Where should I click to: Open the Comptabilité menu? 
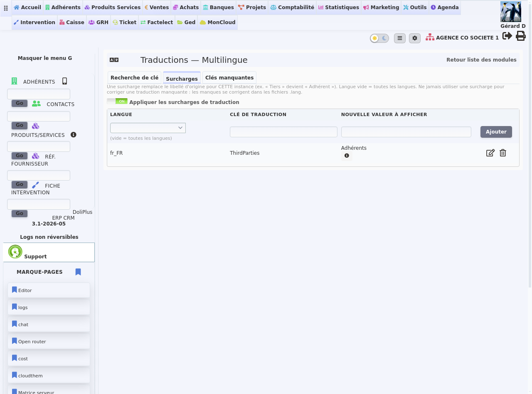point(292,7)
